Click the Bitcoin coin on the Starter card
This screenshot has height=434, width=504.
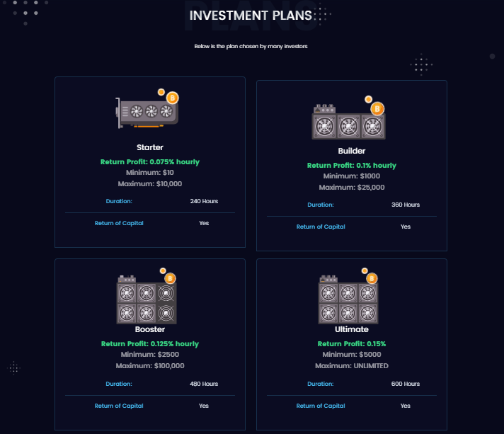click(173, 98)
